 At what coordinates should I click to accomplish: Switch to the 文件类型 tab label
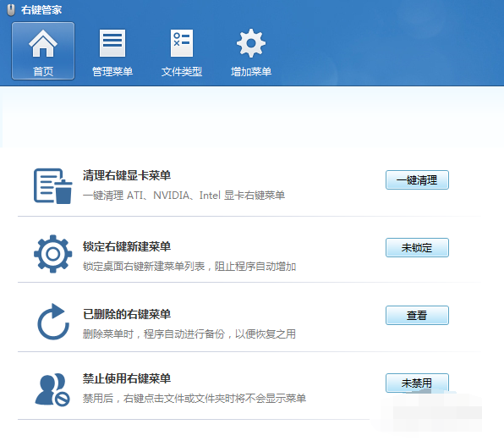(x=182, y=71)
